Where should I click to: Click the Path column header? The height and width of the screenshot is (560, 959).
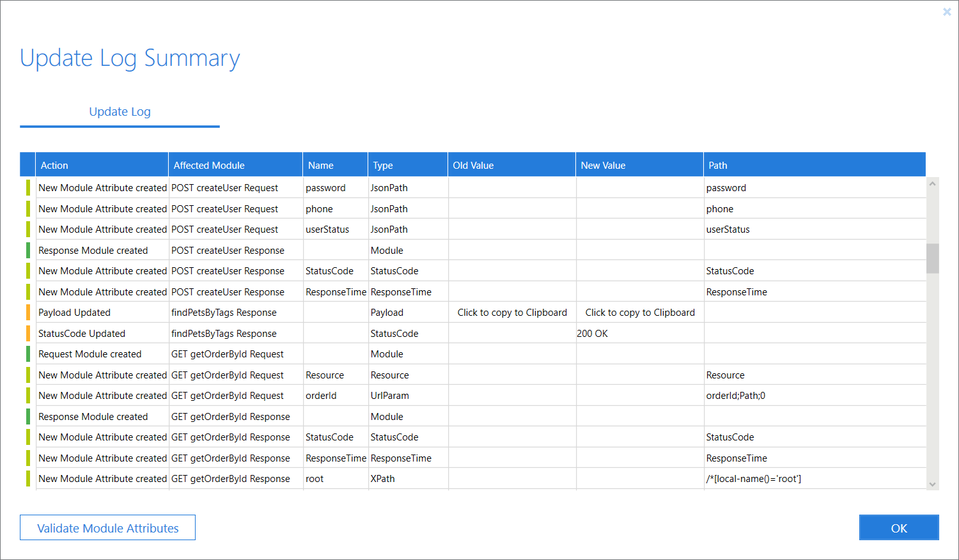[718, 165]
